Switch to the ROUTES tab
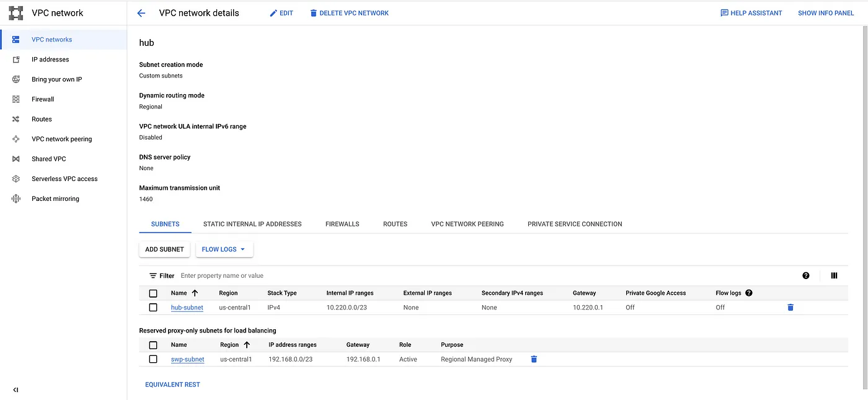Screen dimensions: 868x400 tap(395, 224)
